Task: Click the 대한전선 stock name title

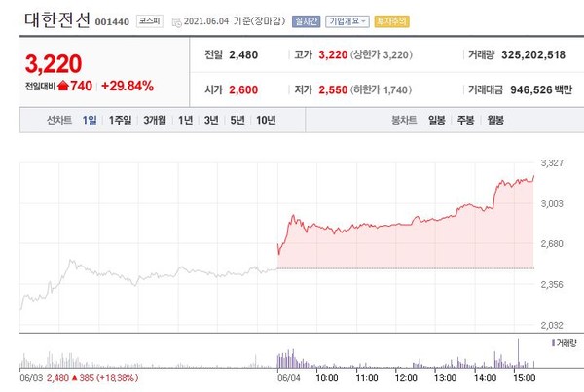Action: (55, 18)
